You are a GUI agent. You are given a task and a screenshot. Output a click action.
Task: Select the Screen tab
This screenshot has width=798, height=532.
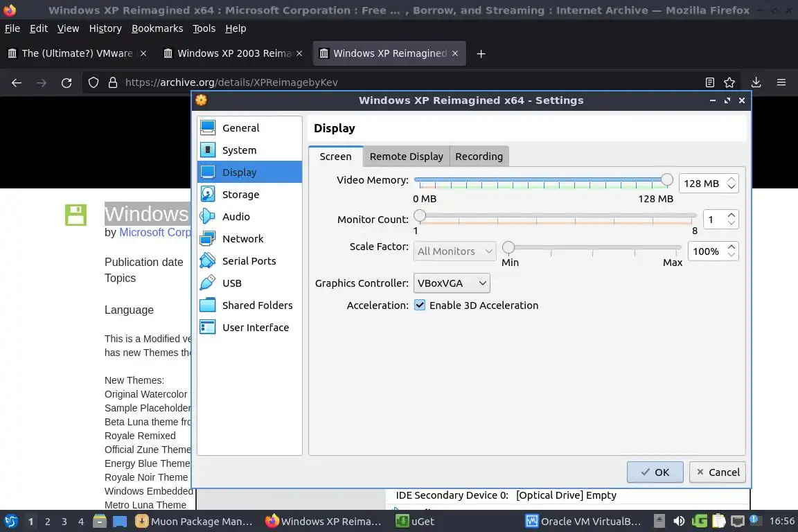tap(335, 157)
